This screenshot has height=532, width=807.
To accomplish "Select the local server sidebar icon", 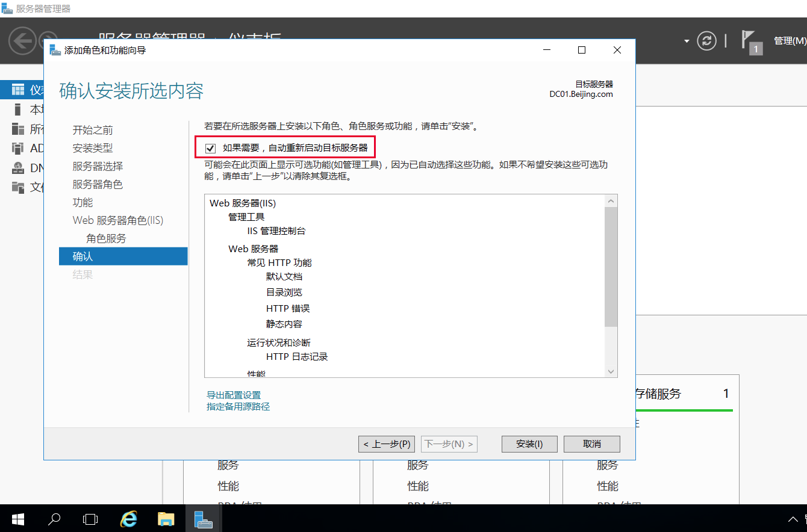I will coord(18,110).
